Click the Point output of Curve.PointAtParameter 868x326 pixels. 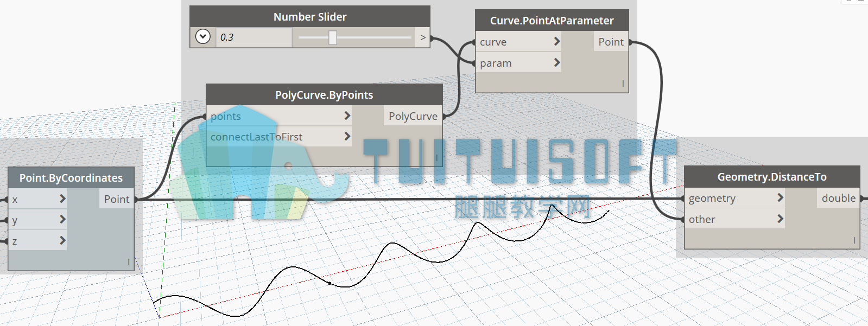(611, 42)
